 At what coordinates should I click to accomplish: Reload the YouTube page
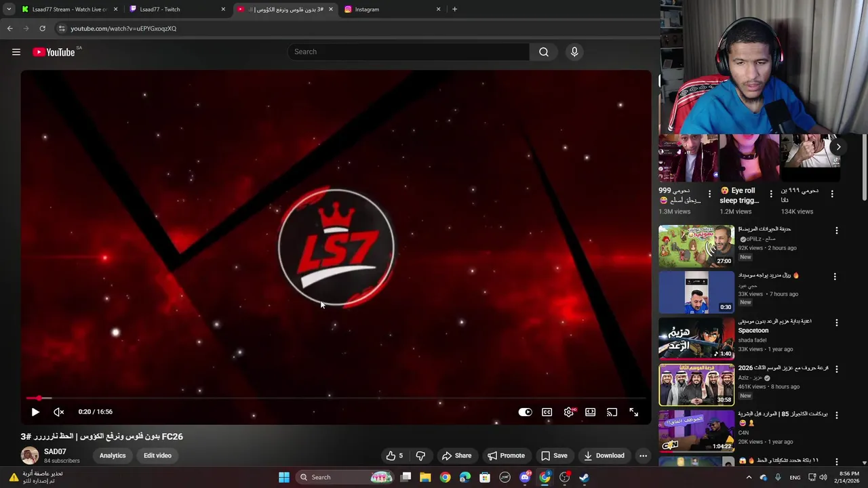point(42,28)
